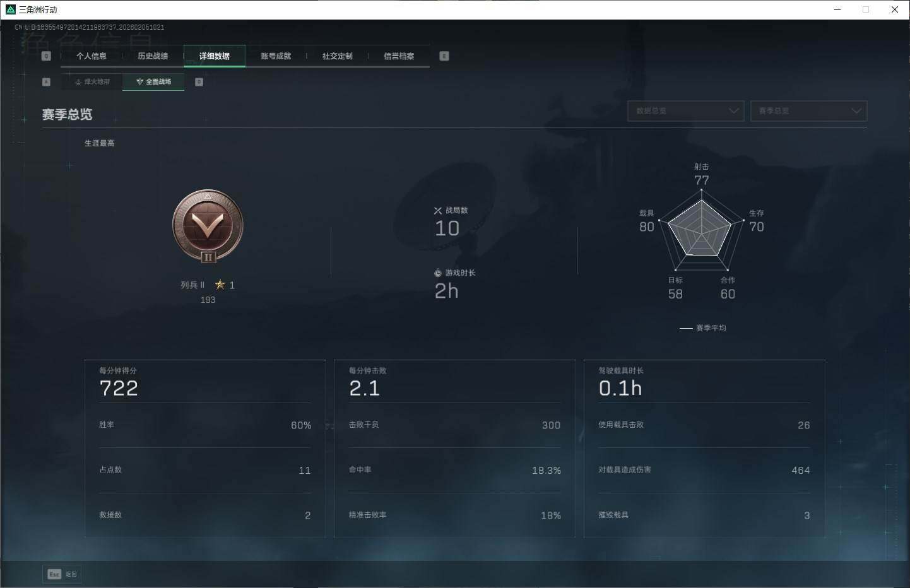Click the 胜率 value 60%
Image resolution: width=910 pixels, height=588 pixels.
[x=301, y=425]
